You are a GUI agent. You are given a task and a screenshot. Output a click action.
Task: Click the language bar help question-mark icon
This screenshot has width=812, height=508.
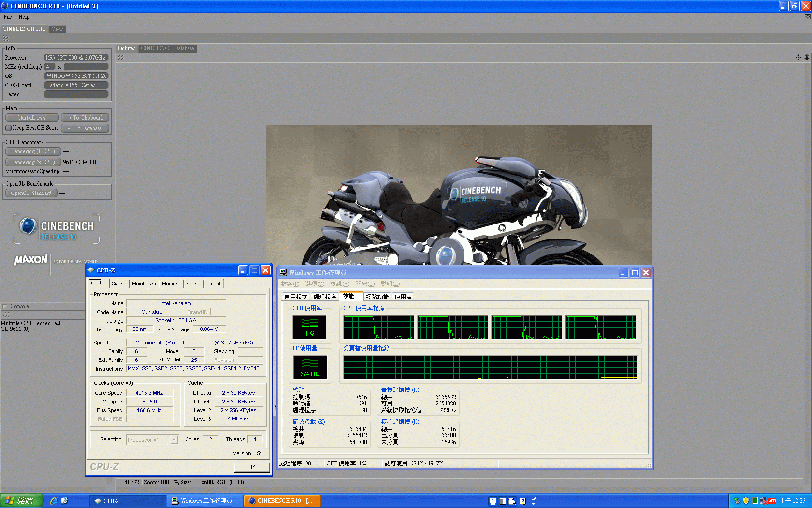[x=522, y=501]
